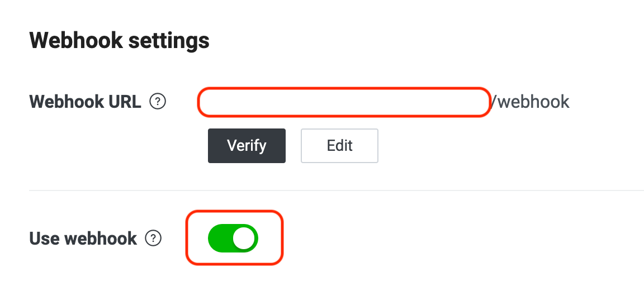Select the red-outlined URL box
This screenshot has height=286, width=644.
[343, 102]
